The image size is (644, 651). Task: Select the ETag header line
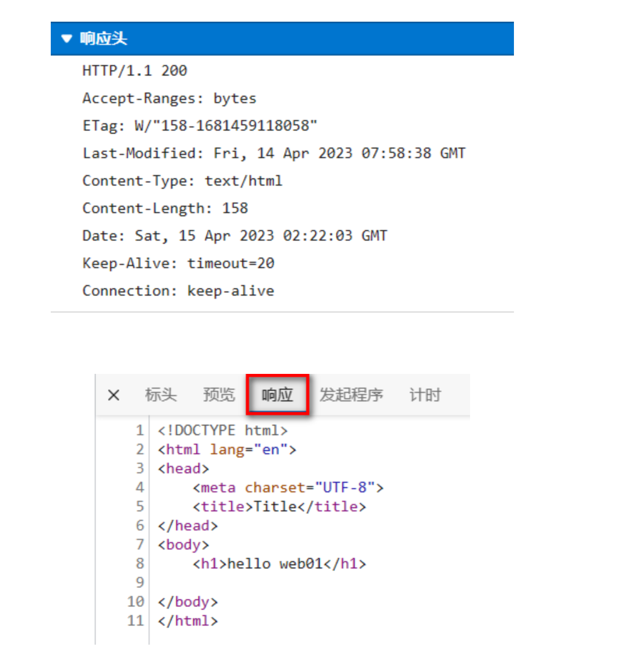[x=200, y=126]
